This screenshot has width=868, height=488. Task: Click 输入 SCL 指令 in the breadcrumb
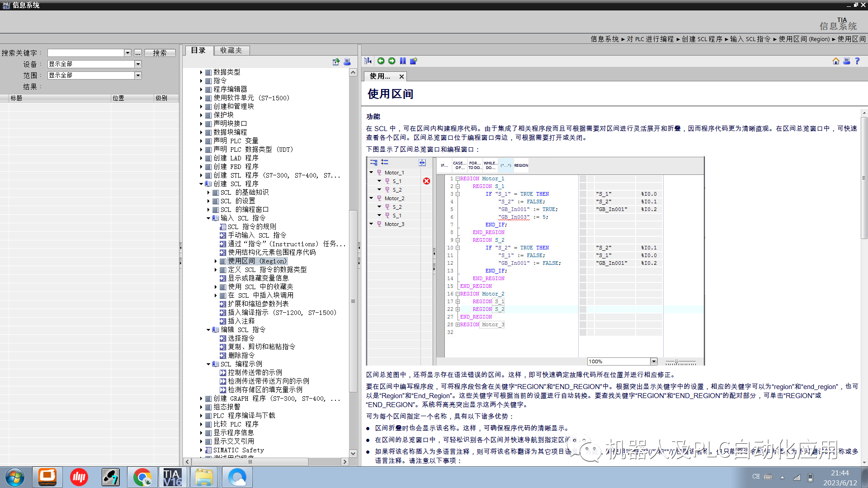pos(750,39)
